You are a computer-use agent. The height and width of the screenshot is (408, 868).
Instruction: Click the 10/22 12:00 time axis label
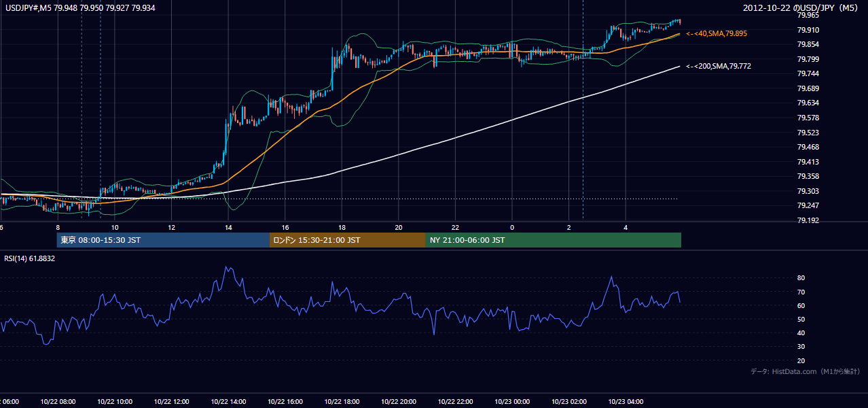coord(171,402)
